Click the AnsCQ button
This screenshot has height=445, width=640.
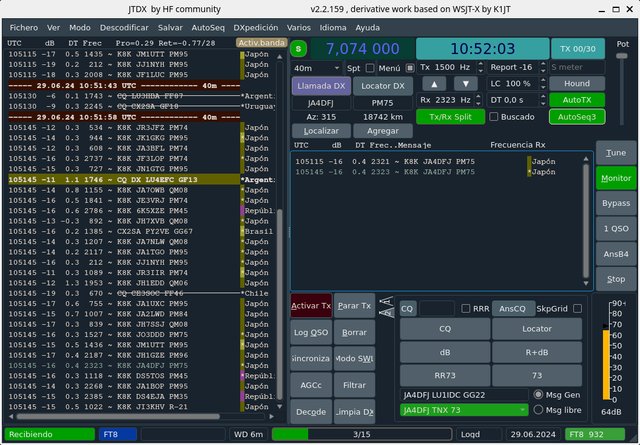click(x=512, y=309)
